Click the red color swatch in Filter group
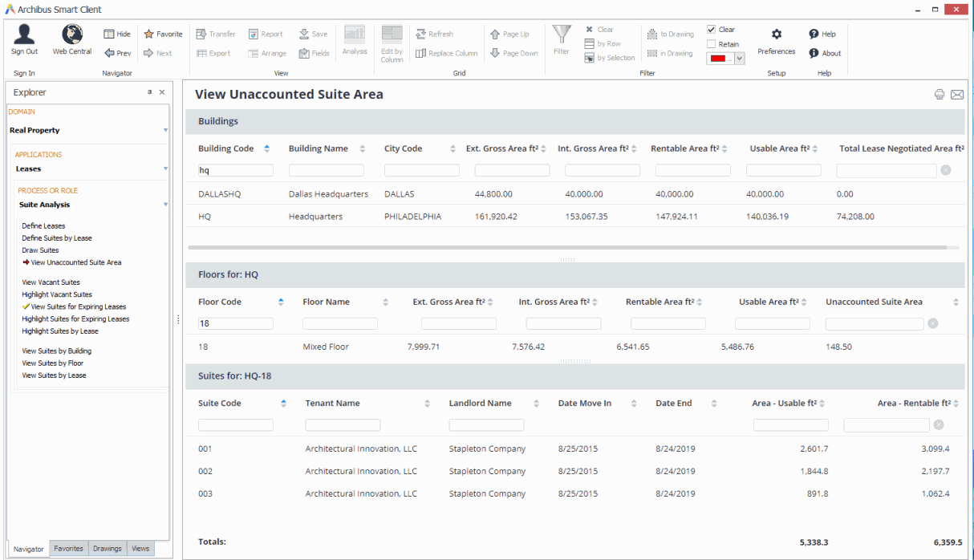 point(721,58)
